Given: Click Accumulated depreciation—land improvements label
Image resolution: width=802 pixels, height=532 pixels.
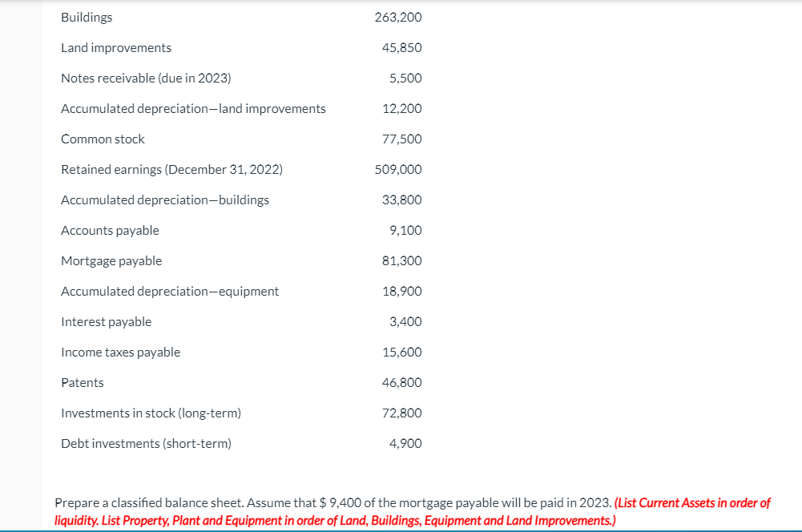Looking at the screenshot, I should pyautogui.click(x=192, y=108).
